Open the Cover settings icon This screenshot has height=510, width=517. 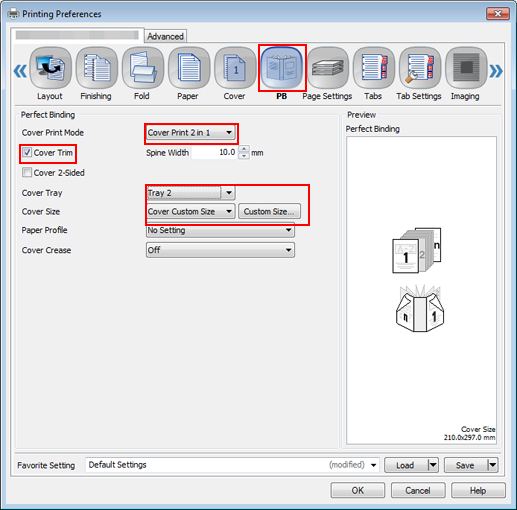[x=235, y=68]
